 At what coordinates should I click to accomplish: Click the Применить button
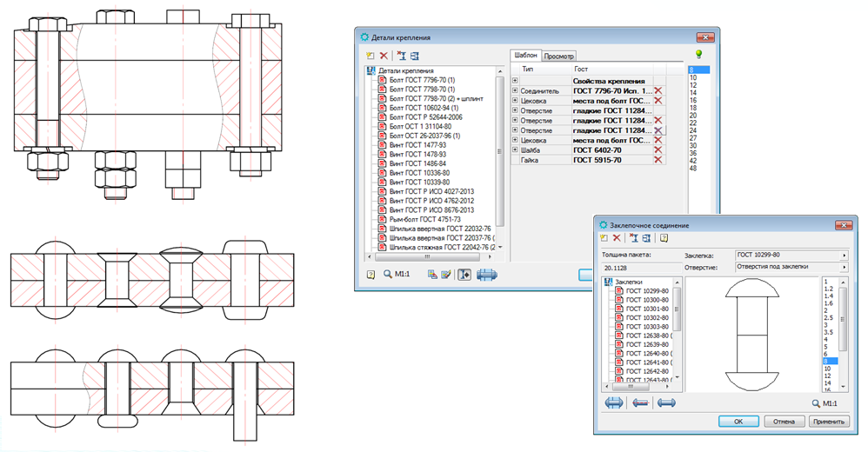[x=829, y=422]
